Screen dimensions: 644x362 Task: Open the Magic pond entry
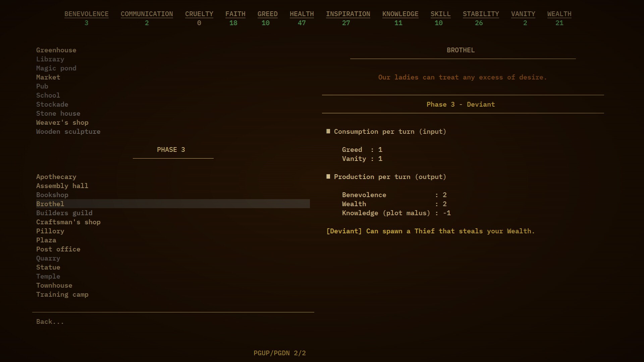56,68
